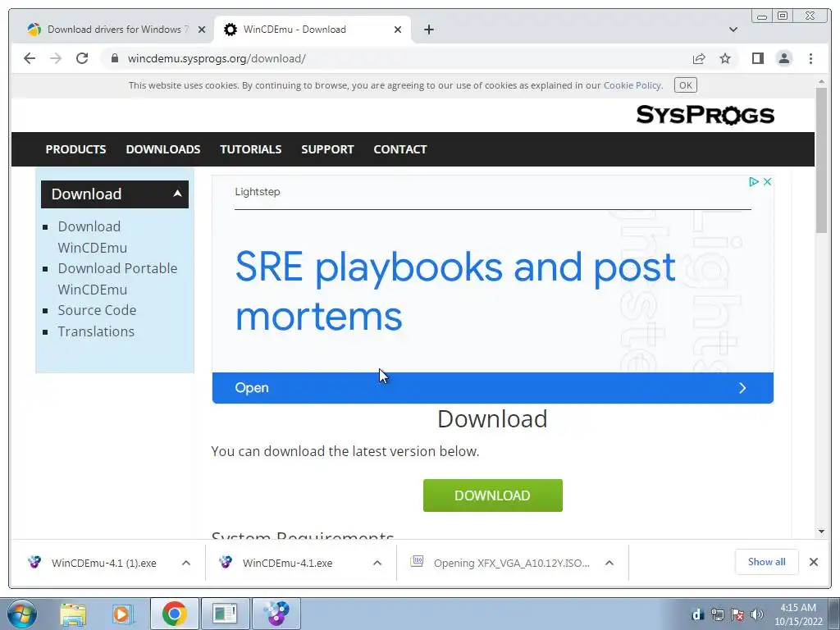
Task: Reload the WinCDEmu download page
Action: point(82,58)
